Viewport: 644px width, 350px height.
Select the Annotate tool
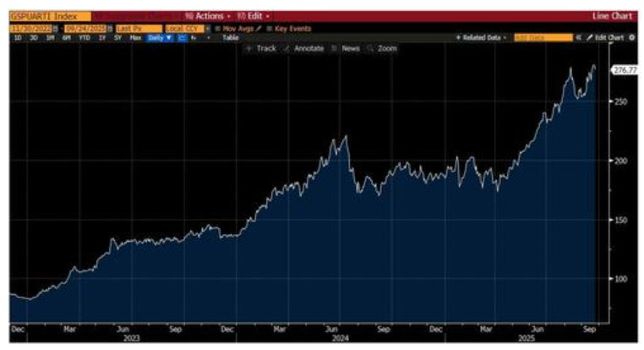[x=303, y=48]
